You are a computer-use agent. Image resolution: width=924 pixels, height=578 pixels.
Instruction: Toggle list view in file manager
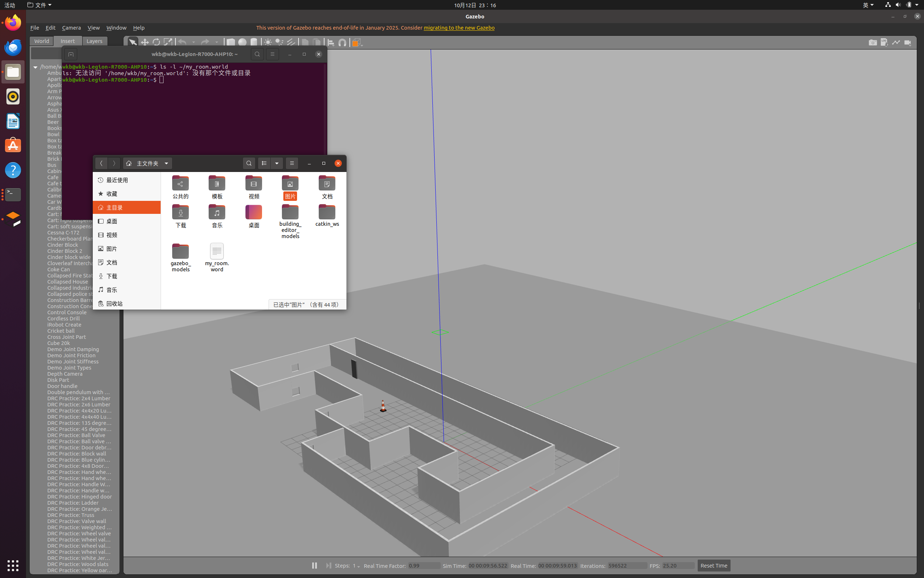tap(264, 163)
